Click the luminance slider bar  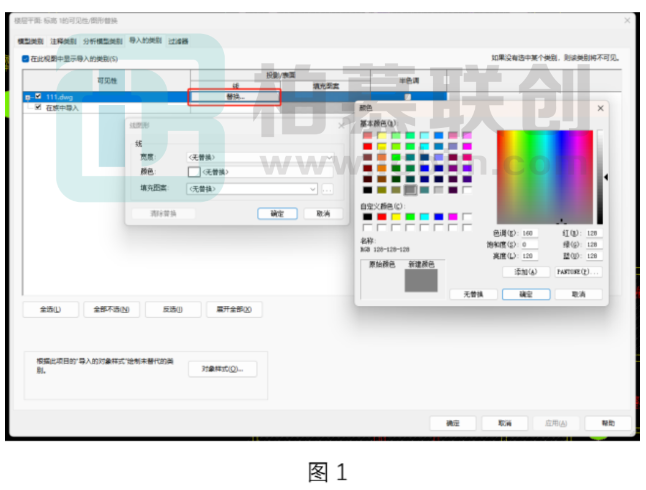point(600,177)
